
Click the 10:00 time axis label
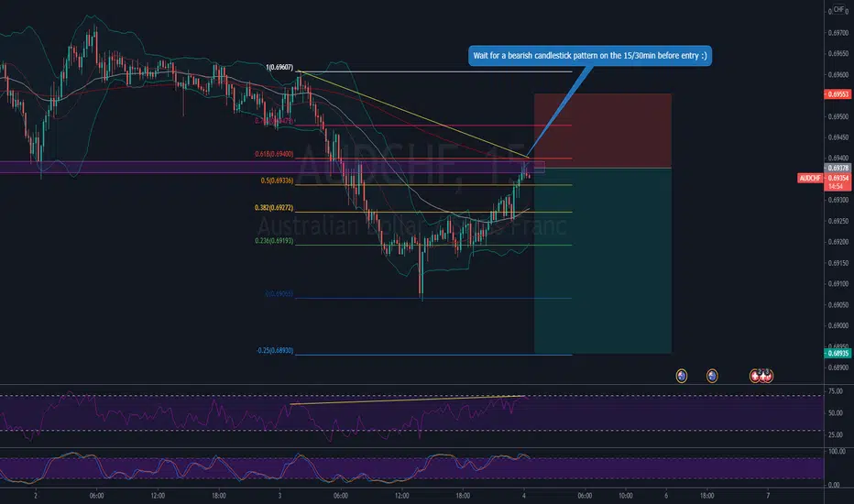(625, 496)
